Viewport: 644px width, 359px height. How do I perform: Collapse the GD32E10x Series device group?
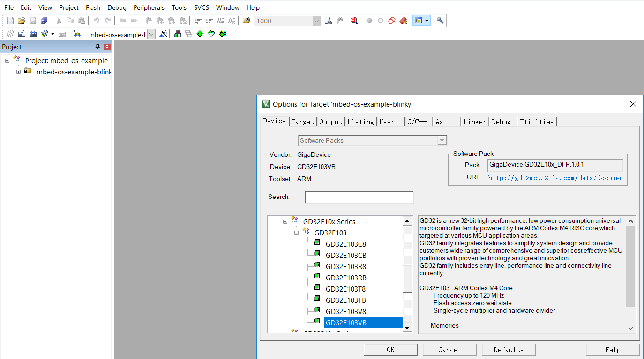coord(285,221)
